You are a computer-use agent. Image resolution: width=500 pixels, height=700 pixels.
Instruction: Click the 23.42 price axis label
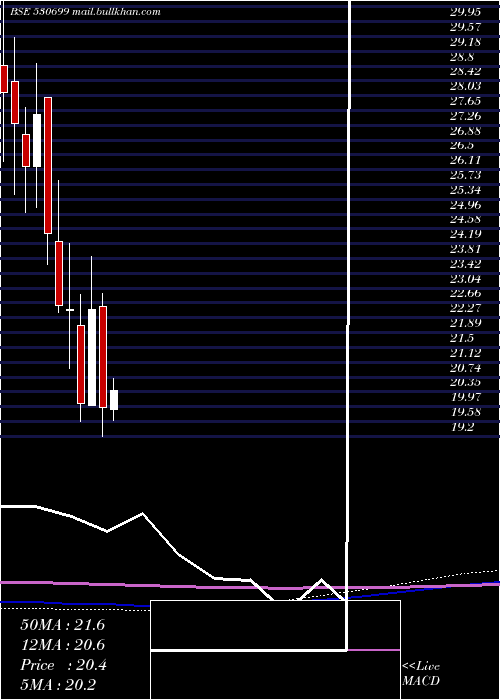pos(465,264)
